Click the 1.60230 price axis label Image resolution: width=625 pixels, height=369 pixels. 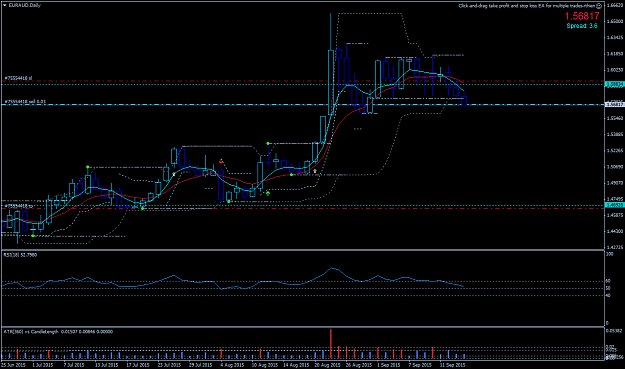point(615,70)
